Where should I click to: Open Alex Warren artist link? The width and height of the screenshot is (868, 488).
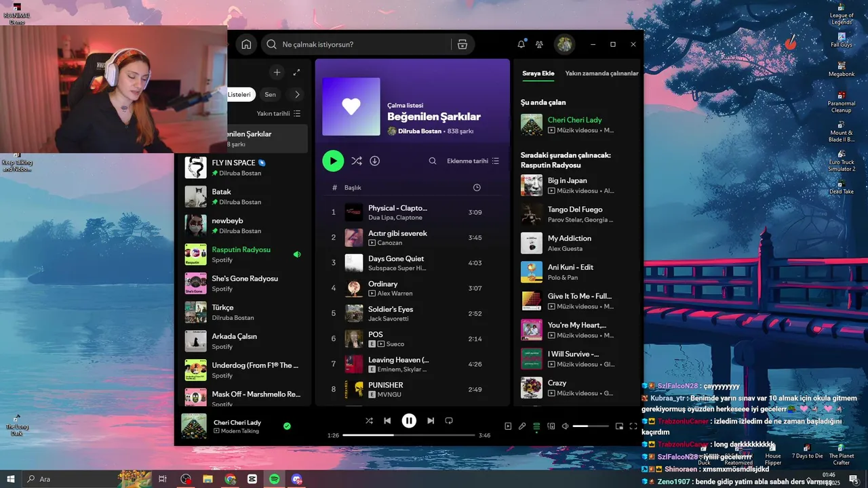point(395,293)
